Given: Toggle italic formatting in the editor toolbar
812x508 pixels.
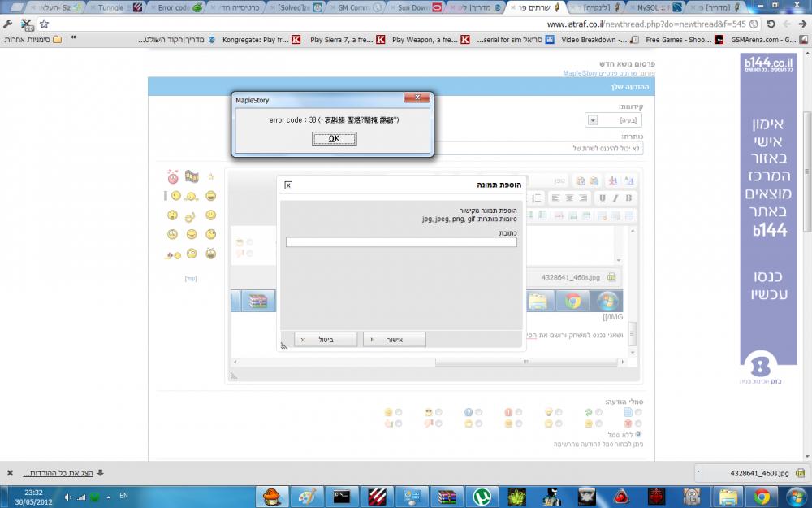Looking at the screenshot, I should [x=615, y=198].
